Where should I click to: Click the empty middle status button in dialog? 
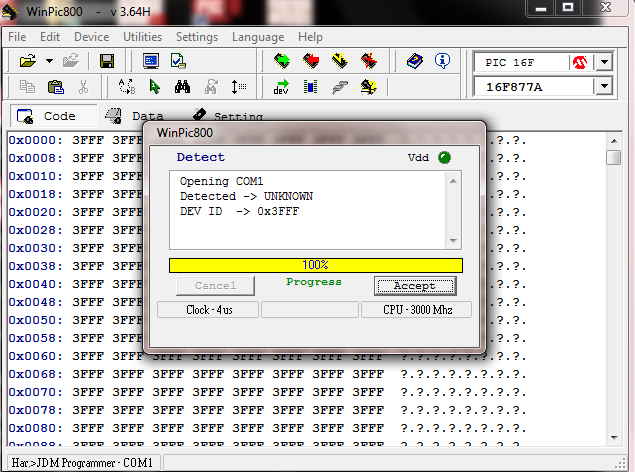tap(310, 310)
